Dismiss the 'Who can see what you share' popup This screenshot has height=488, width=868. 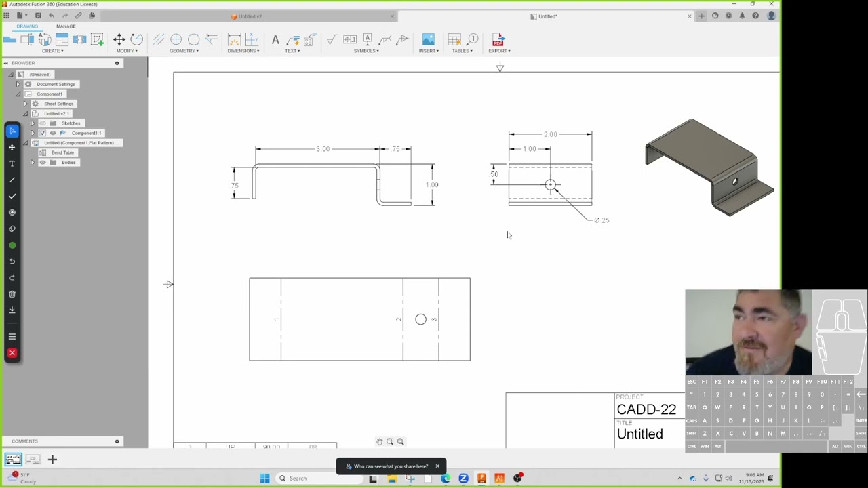[437, 466]
